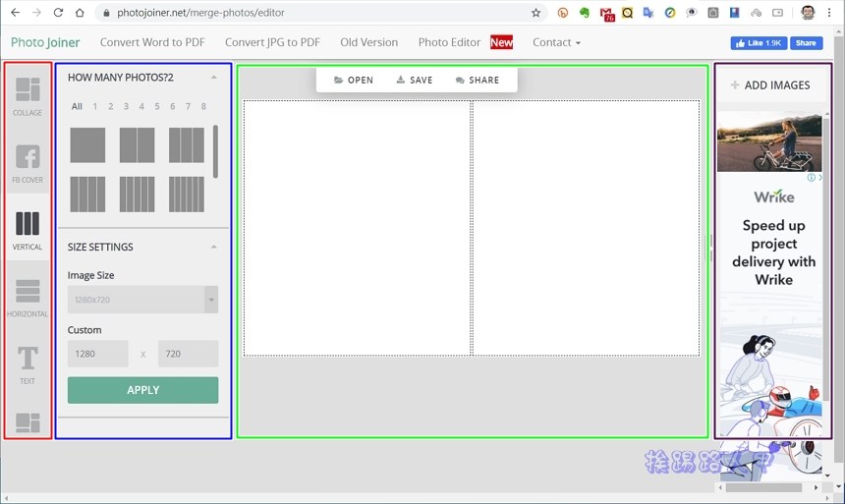
Task: Open the Google Translate extension
Action: click(648, 13)
